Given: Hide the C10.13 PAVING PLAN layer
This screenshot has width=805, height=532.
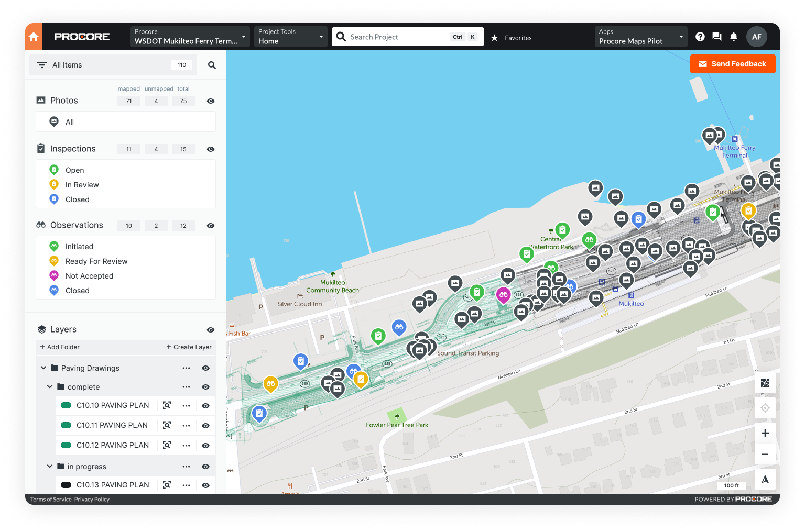Looking at the screenshot, I should (x=205, y=485).
